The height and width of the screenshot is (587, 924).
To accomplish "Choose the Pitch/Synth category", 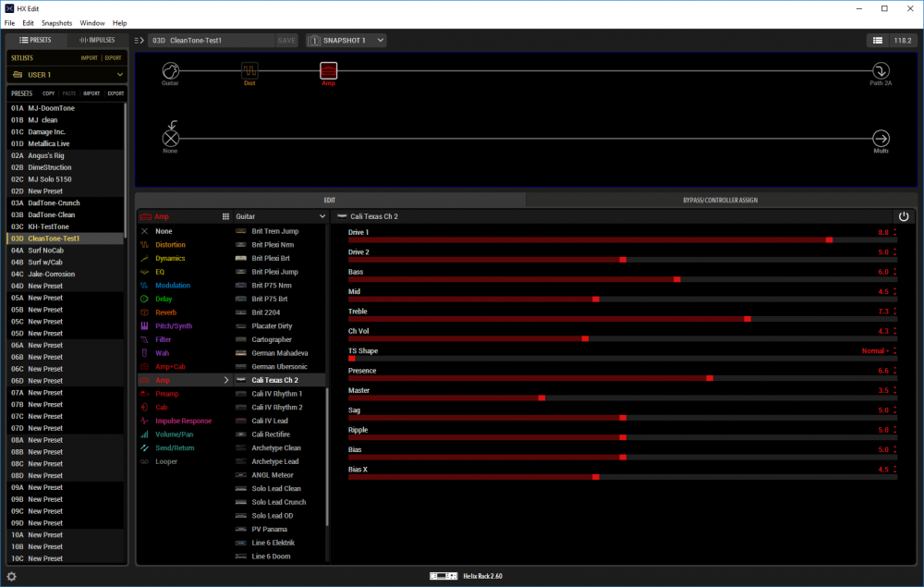I will (174, 326).
